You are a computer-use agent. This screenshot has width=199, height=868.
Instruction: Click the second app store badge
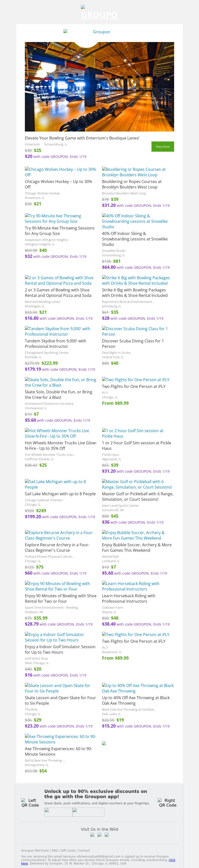(x=88, y=812)
